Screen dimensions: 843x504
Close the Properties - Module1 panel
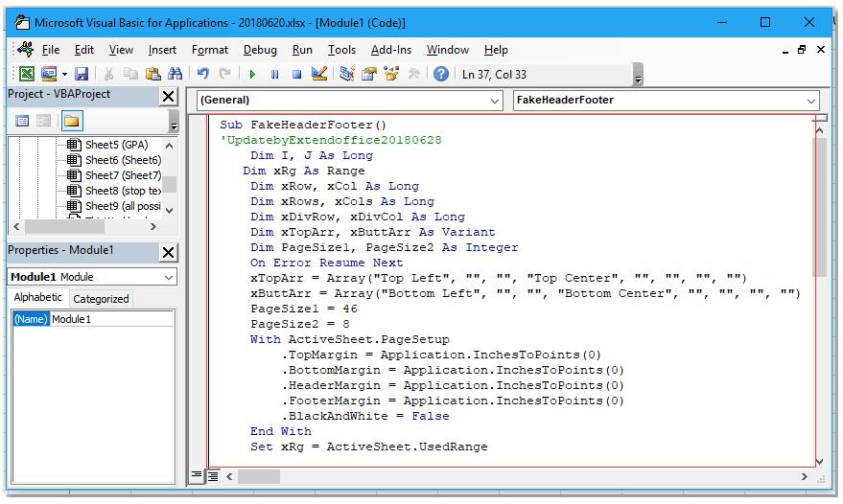point(168,252)
